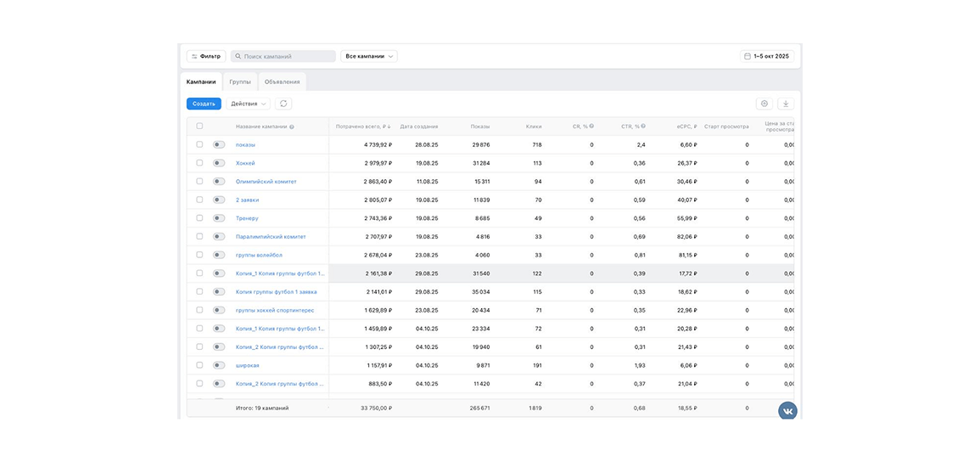Click the CR, % info icon
This screenshot has height=462, width=980.
pos(591,127)
